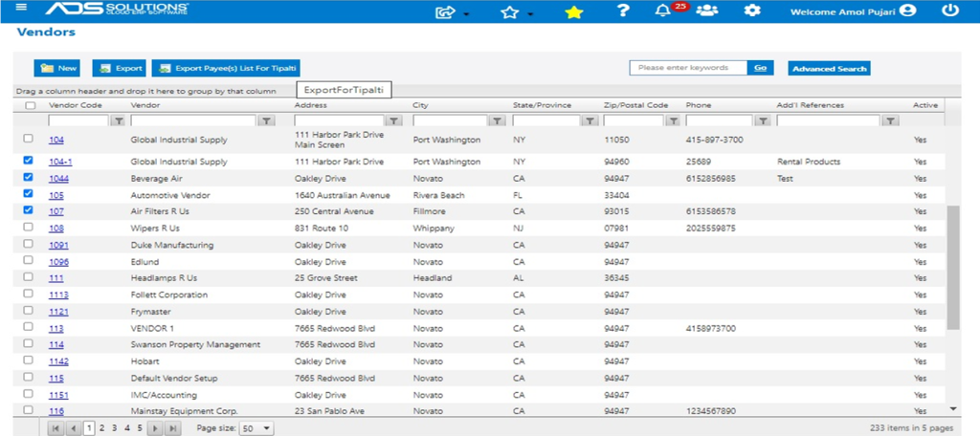Open Zip/Postal Code filter funnel
The image size is (980, 436).
point(673,120)
